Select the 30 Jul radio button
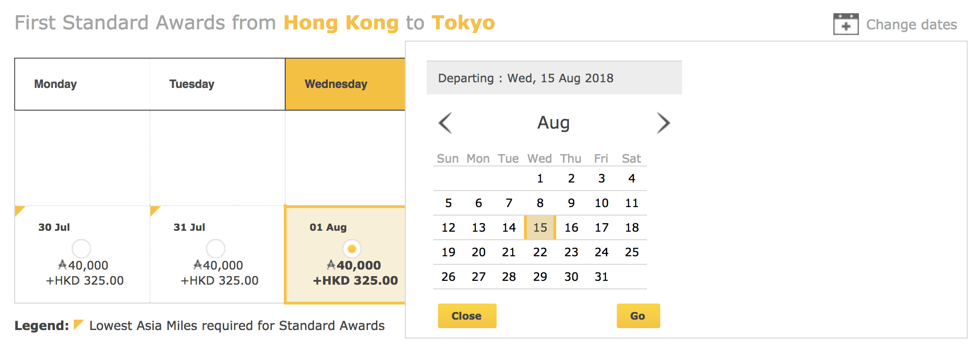This screenshot has height=348, width=980. click(81, 249)
